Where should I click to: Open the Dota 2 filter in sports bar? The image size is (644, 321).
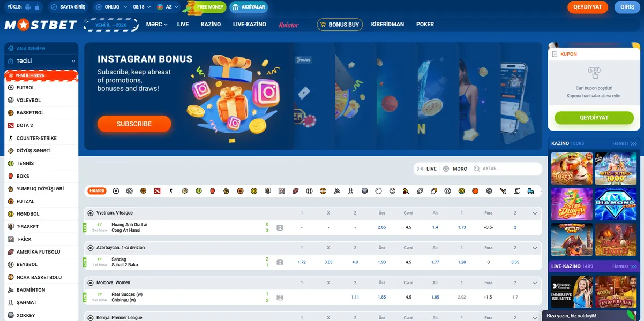point(156,190)
